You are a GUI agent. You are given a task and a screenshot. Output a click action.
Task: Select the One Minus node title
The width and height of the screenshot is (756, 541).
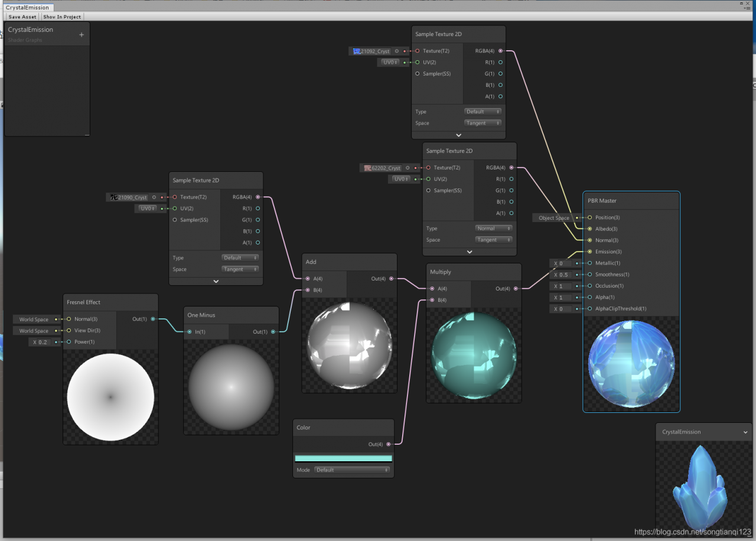(201, 315)
